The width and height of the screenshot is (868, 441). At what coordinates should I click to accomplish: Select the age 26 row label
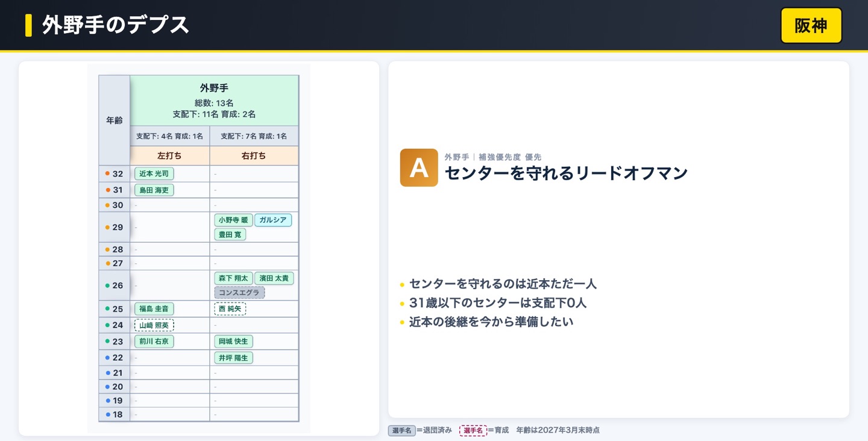(115, 286)
